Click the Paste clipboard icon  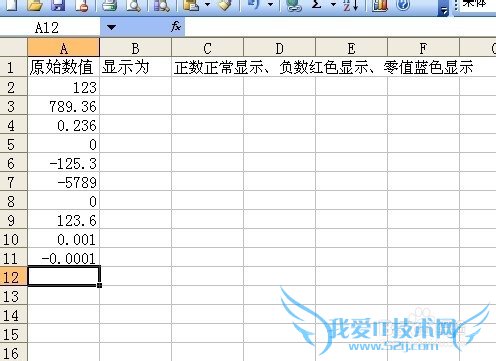coord(191,5)
